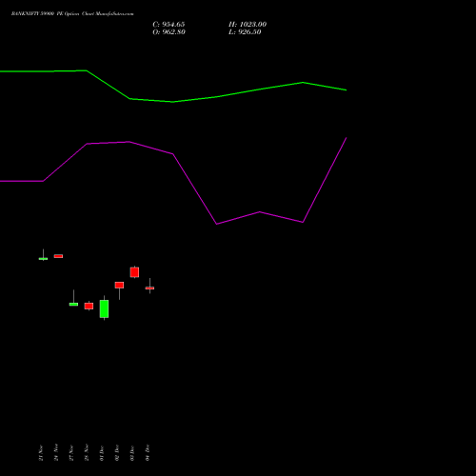The width and height of the screenshot is (476, 476).
Task: Click the purple indicator line
Action: tap(173, 154)
